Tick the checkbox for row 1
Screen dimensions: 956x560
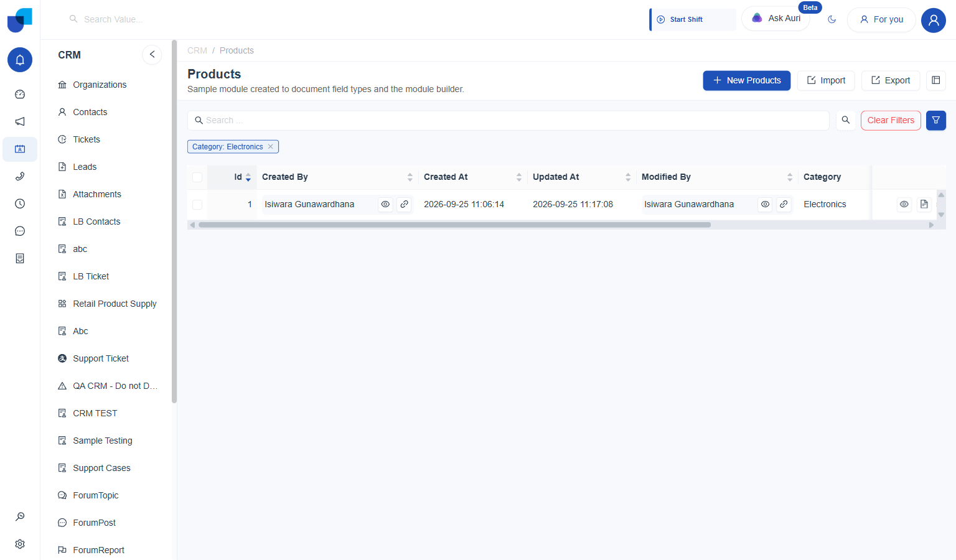point(197,205)
